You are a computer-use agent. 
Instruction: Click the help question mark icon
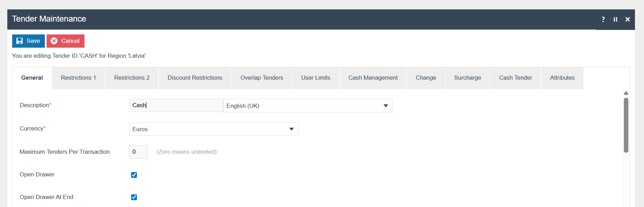[x=603, y=19]
